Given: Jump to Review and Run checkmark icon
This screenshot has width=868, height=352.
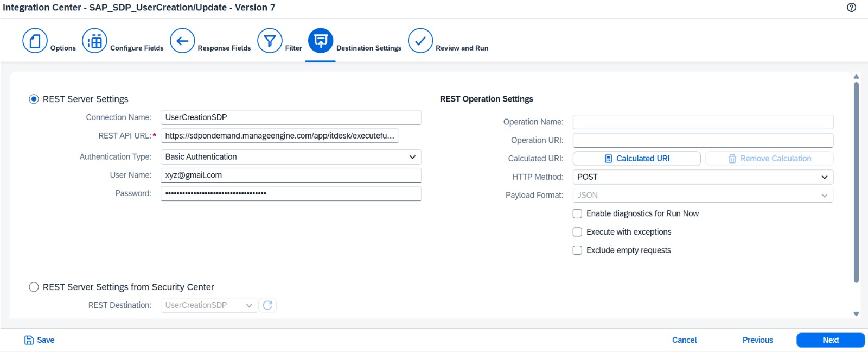Looking at the screenshot, I should coord(420,41).
